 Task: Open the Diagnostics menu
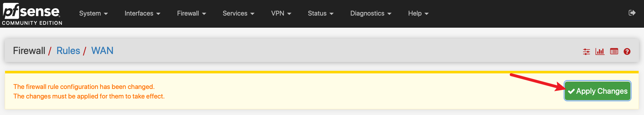coord(371,13)
